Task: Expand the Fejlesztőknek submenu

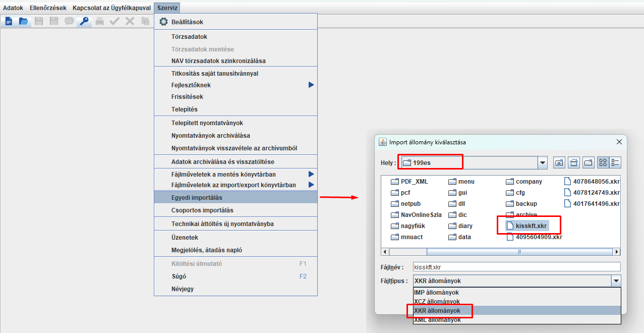Action: click(x=236, y=85)
